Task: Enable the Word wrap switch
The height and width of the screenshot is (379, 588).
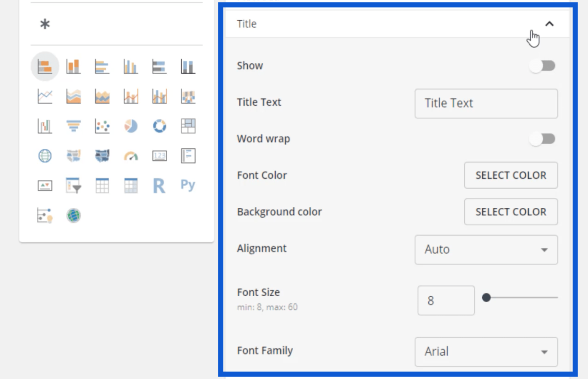Action: click(542, 139)
